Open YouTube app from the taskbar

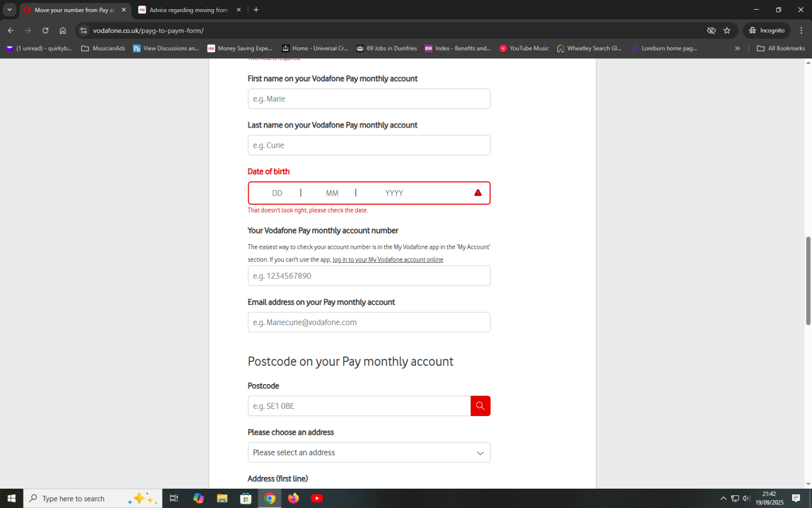click(x=317, y=498)
